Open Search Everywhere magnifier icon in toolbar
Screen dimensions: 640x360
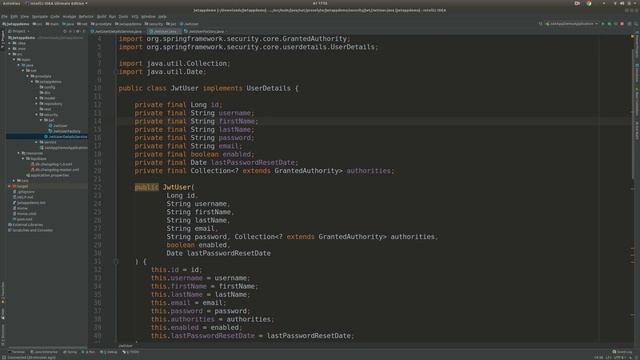point(636,24)
